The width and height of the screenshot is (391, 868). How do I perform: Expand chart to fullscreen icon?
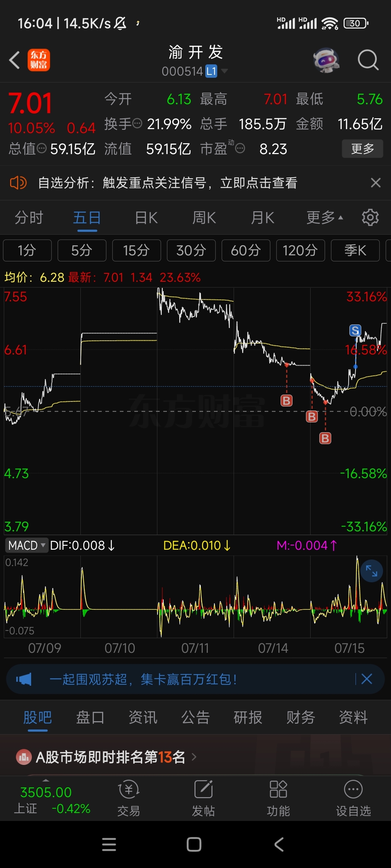coord(371,571)
